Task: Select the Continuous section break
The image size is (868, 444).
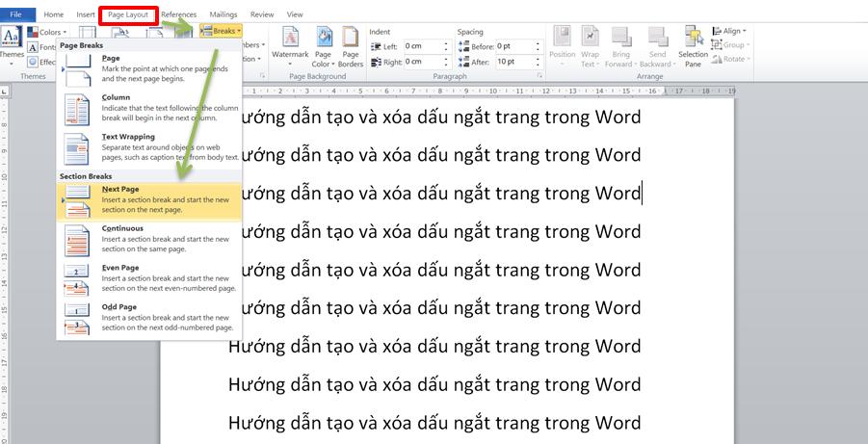Action: pos(149,240)
